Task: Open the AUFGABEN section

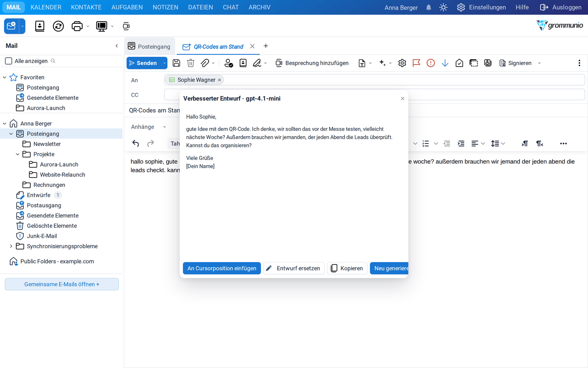Action: [x=127, y=7]
